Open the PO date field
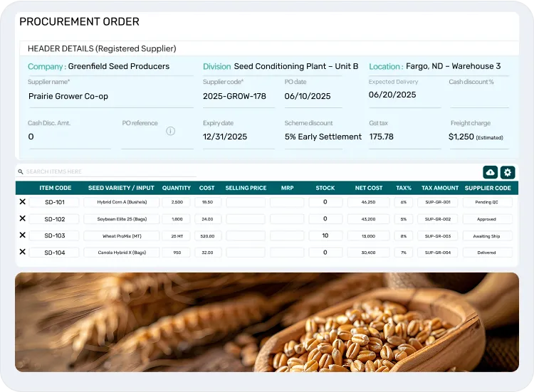Image resolution: width=534 pixels, height=392 pixels. 313,96
